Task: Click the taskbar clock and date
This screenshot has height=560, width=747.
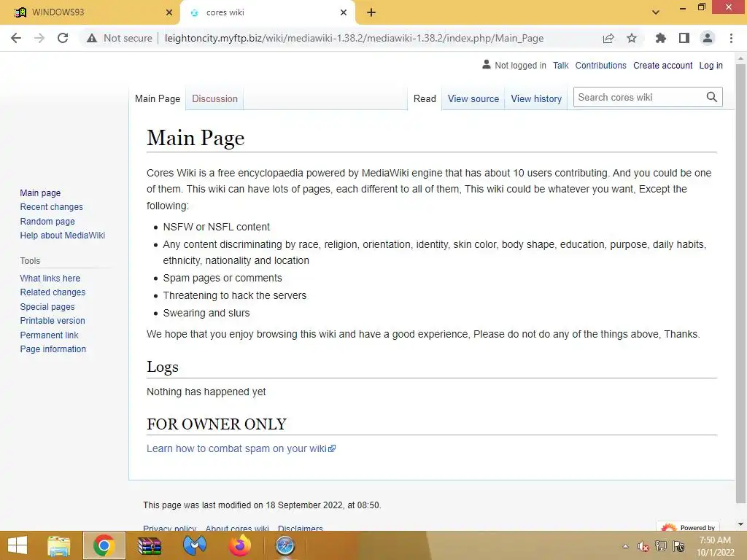Action: pyautogui.click(x=716, y=546)
